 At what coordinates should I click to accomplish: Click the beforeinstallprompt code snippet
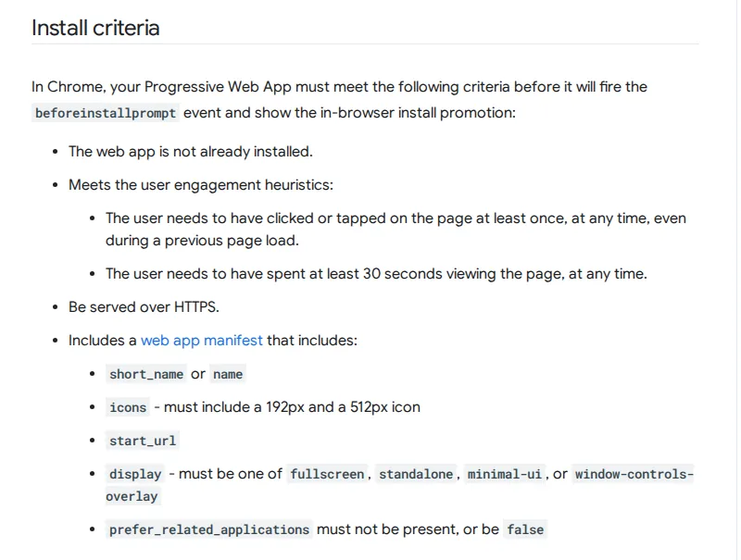tap(106, 113)
